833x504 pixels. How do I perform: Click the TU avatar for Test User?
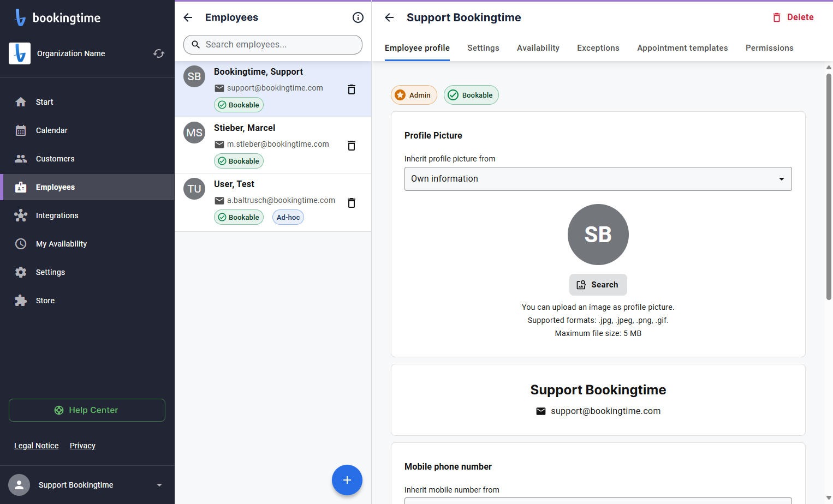(x=194, y=189)
